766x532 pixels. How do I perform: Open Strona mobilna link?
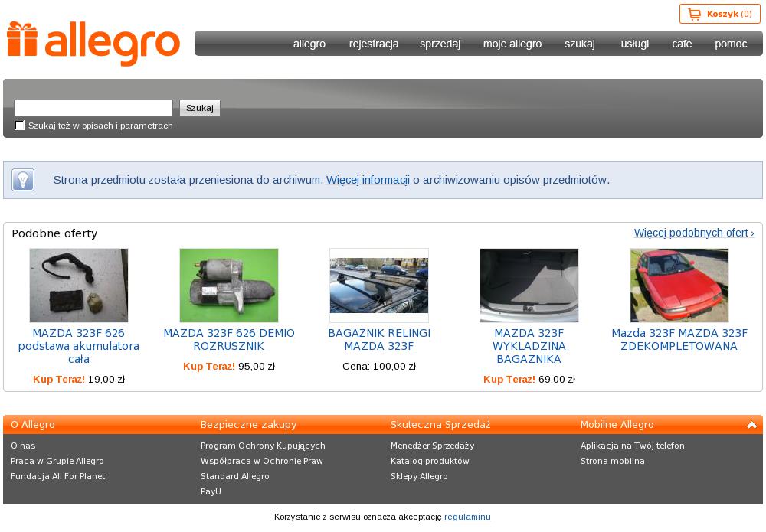click(613, 461)
